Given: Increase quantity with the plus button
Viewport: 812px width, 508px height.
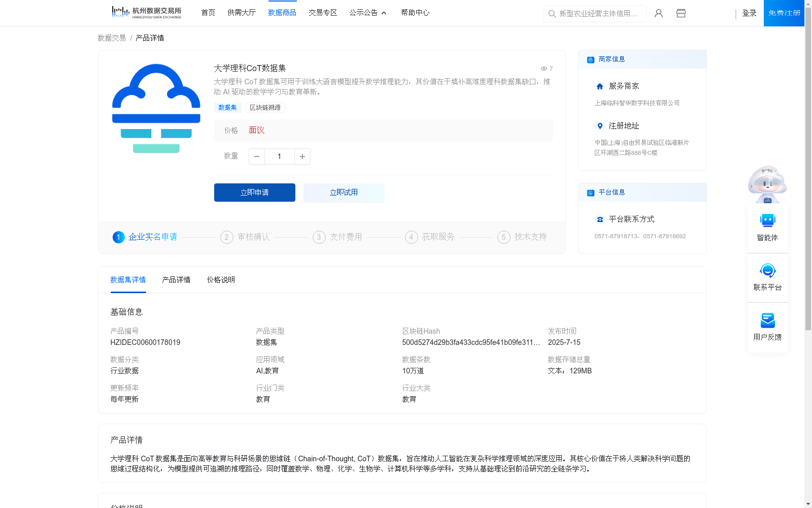Looking at the screenshot, I should 302,156.
